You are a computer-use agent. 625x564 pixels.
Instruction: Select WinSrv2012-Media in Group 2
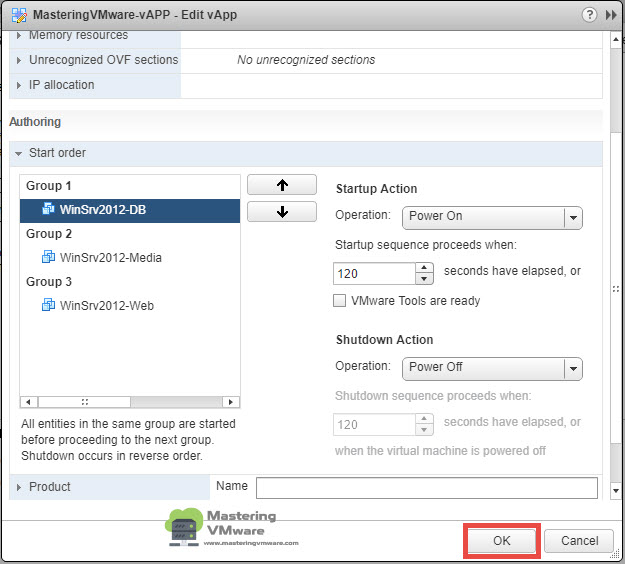tap(130, 257)
